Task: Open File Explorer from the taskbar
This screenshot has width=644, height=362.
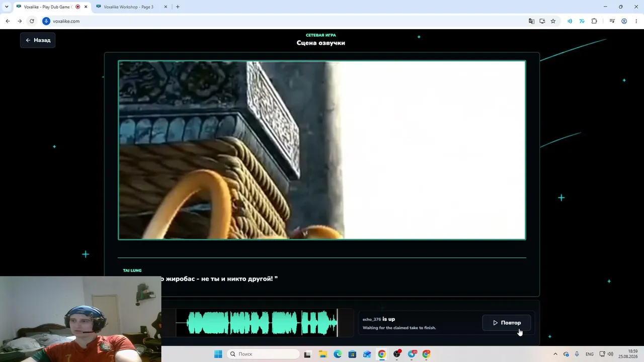Action: (x=323, y=354)
